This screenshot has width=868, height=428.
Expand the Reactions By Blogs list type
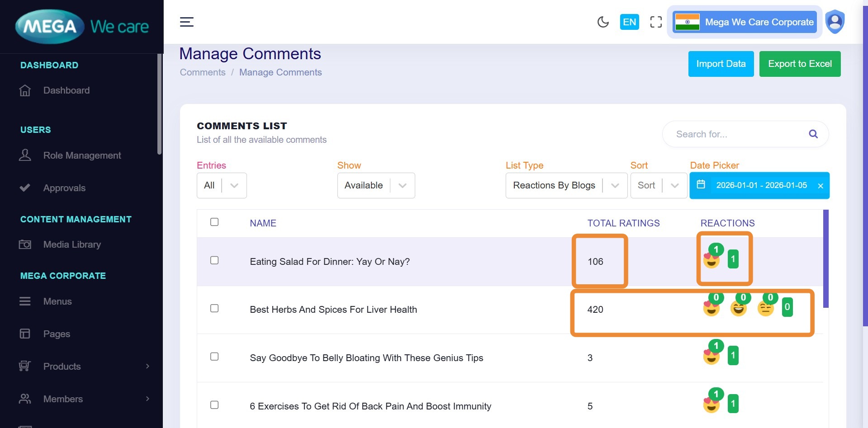click(x=566, y=185)
